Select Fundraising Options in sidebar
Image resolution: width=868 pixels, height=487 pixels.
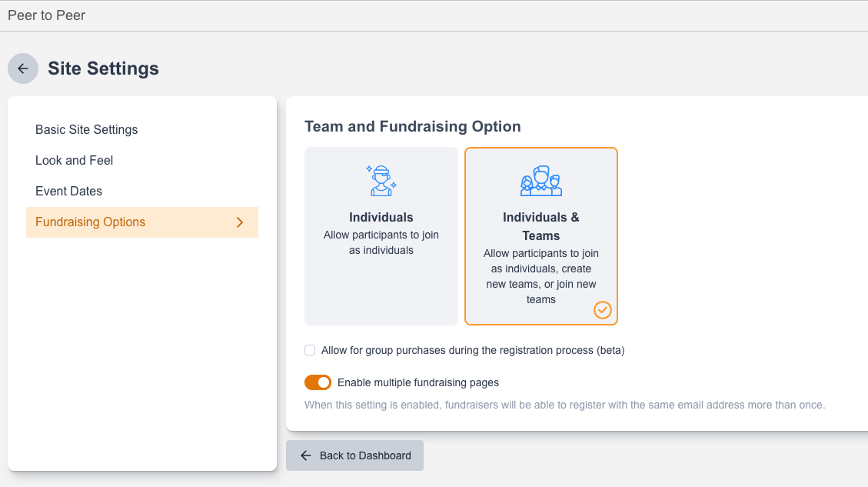[x=142, y=222]
